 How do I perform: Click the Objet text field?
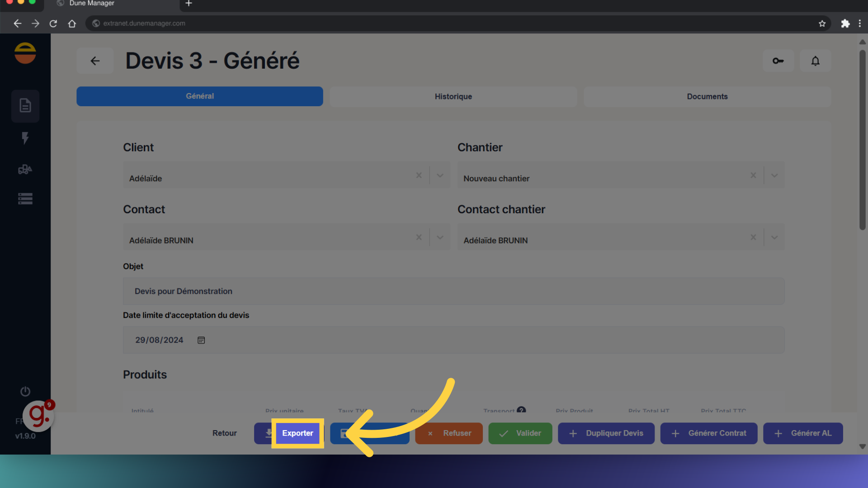[x=453, y=291]
